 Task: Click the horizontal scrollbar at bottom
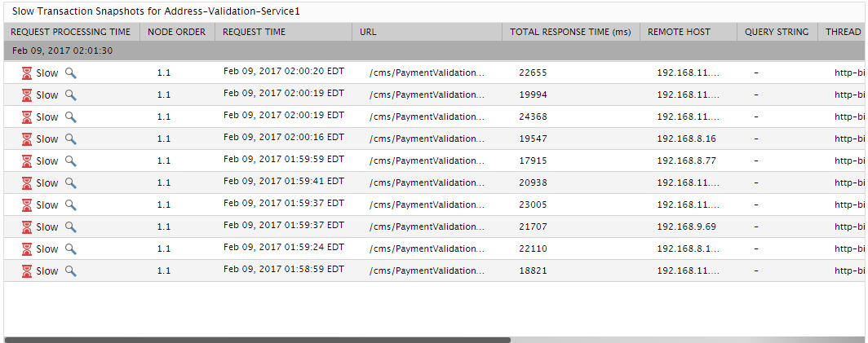click(x=258, y=341)
